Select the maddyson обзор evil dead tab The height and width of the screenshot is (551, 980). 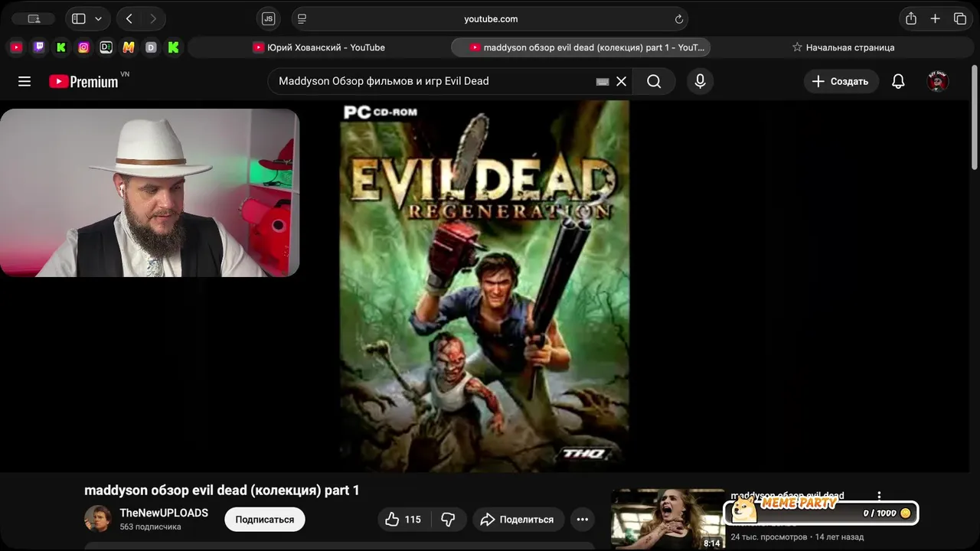tap(581, 47)
